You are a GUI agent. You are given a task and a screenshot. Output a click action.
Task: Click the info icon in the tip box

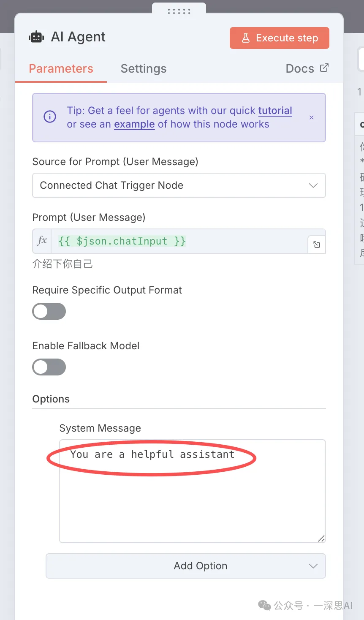(50, 117)
